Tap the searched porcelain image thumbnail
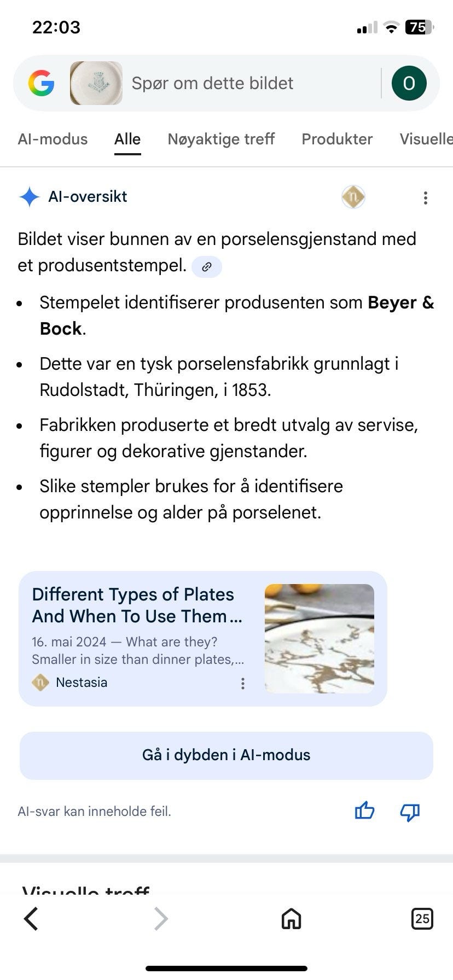 (x=96, y=83)
